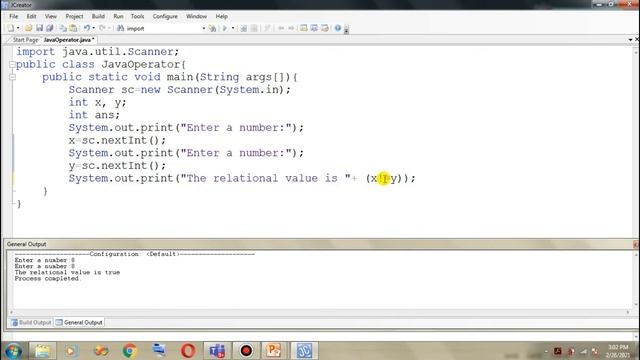
Task: Open the Edit menu
Action: coord(31,16)
